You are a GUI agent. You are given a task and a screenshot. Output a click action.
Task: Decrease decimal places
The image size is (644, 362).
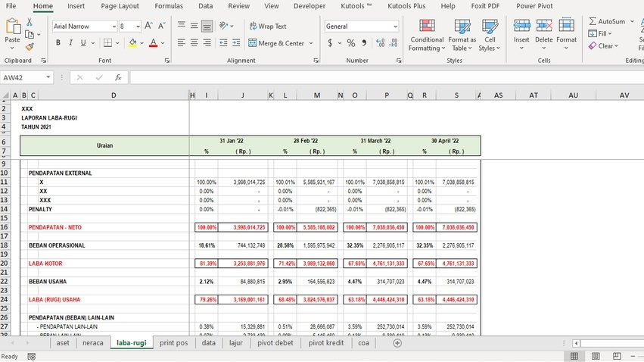coord(394,42)
